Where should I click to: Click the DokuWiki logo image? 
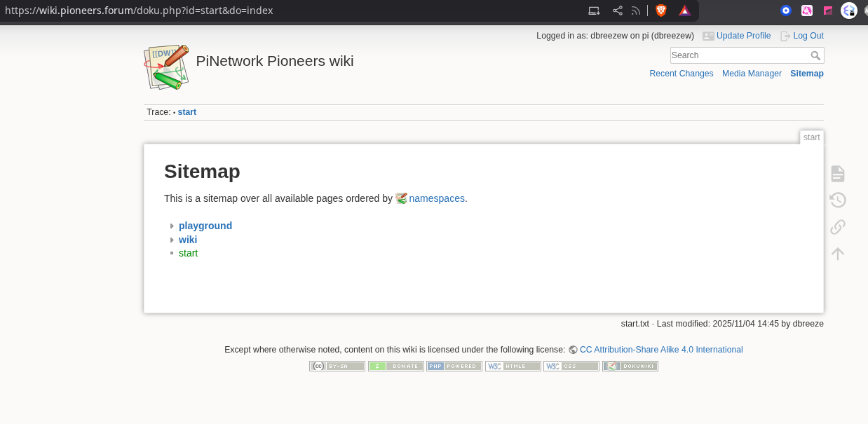click(167, 67)
